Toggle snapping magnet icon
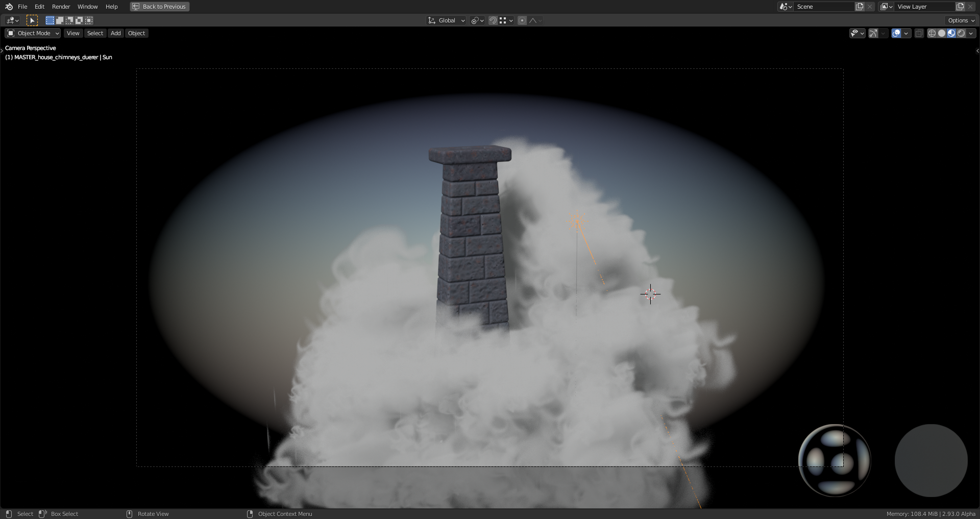This screenshot has height=519, width=980. click(x=493, y=20)
